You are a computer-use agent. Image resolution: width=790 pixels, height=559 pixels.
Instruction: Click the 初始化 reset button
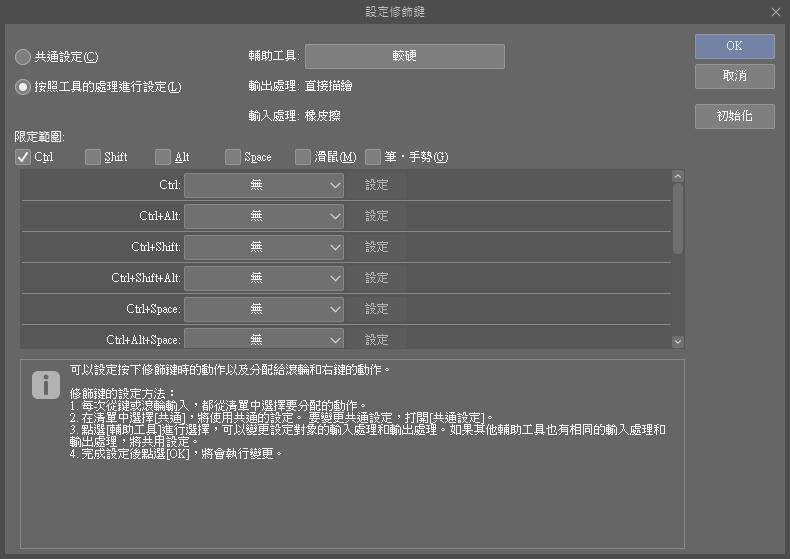[735, 116]
